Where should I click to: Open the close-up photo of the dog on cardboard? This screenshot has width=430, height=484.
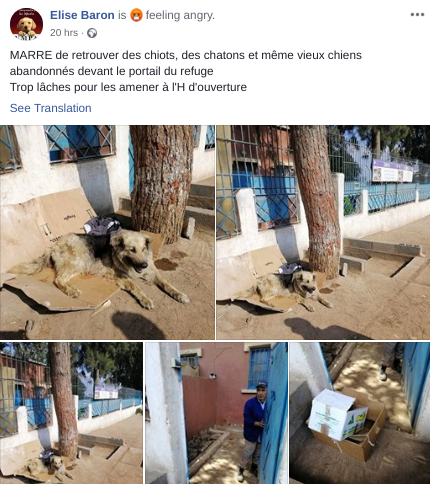pos(107,232)
